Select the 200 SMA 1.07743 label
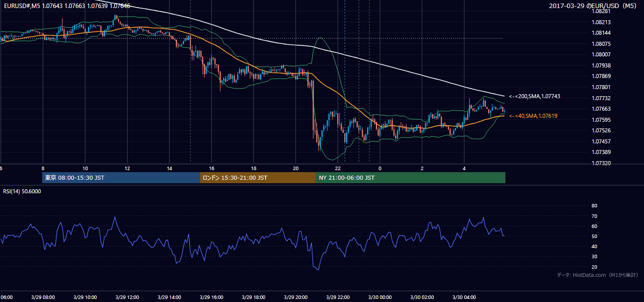The height and width of the screenshot is (302, 644). tap(534, 96)
